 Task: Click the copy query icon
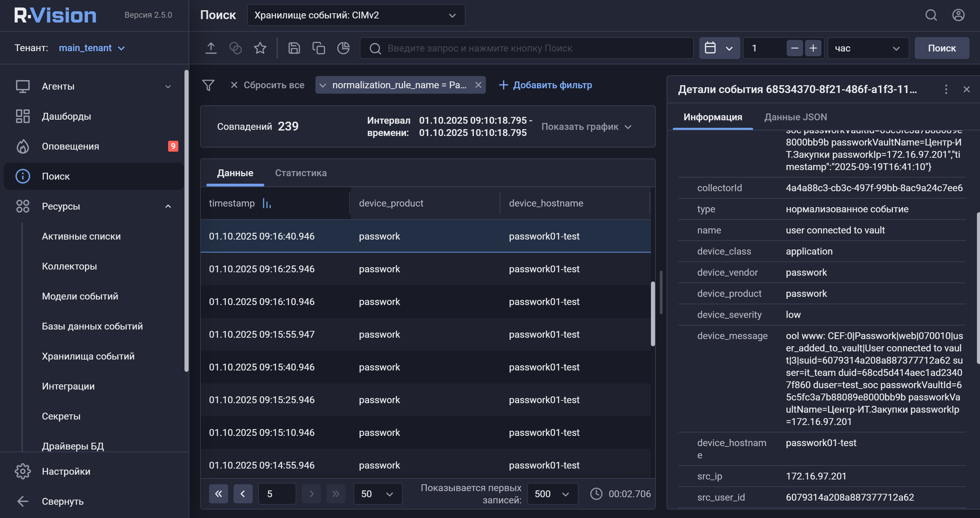318,48
